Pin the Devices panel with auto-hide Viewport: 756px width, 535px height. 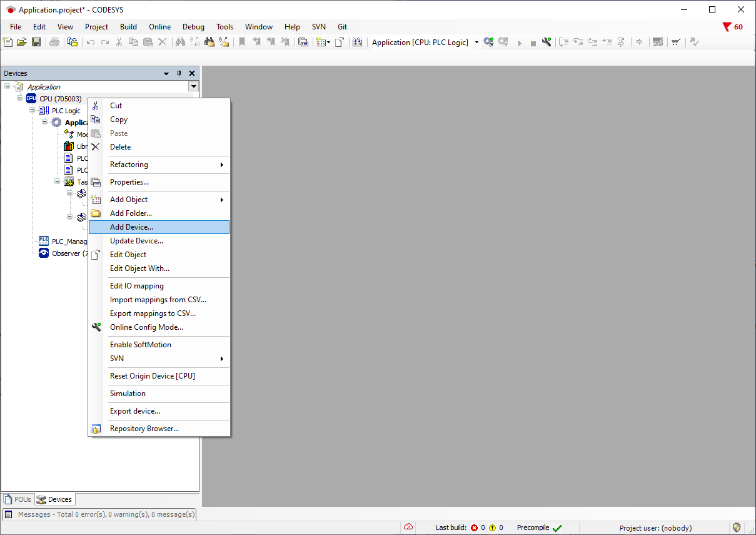tap(179, 73)
